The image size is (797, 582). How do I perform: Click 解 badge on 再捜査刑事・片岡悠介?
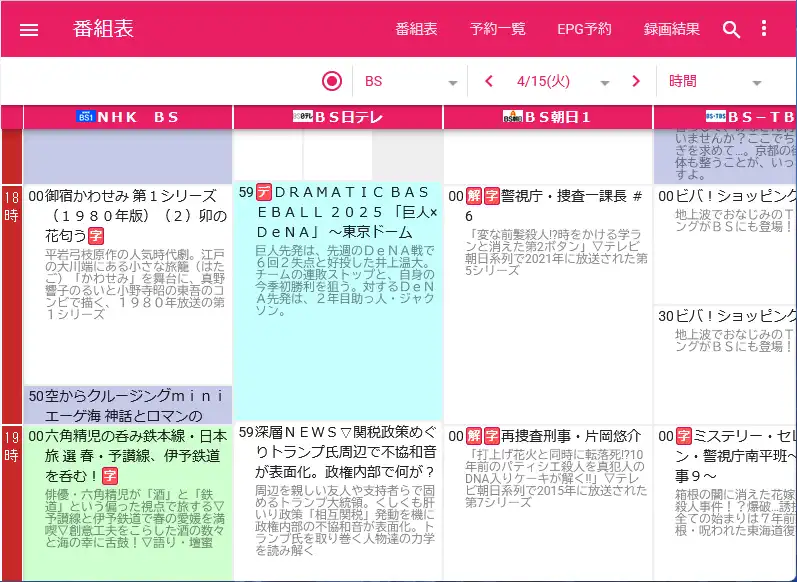[474, 436]
